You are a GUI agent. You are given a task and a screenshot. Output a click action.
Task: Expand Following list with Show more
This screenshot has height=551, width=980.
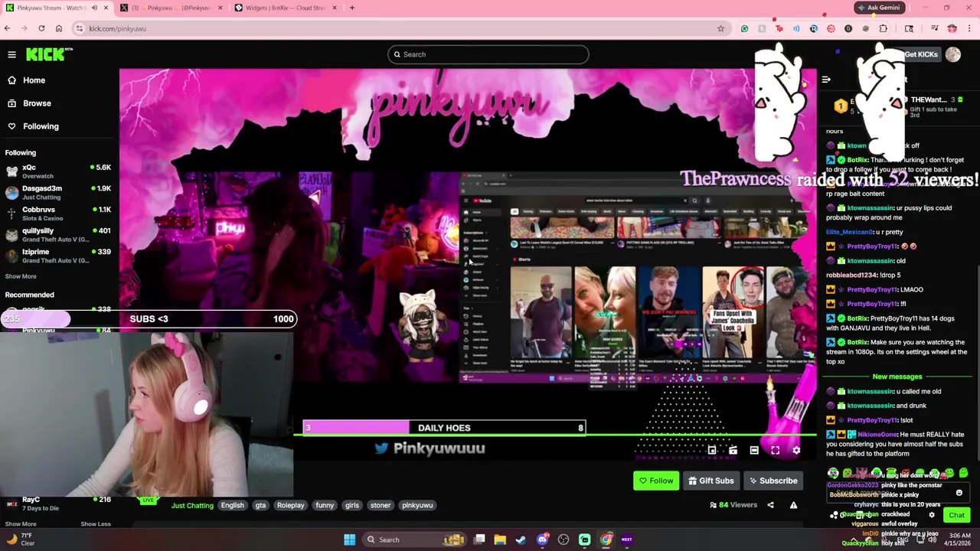click(x=21, y=276)
